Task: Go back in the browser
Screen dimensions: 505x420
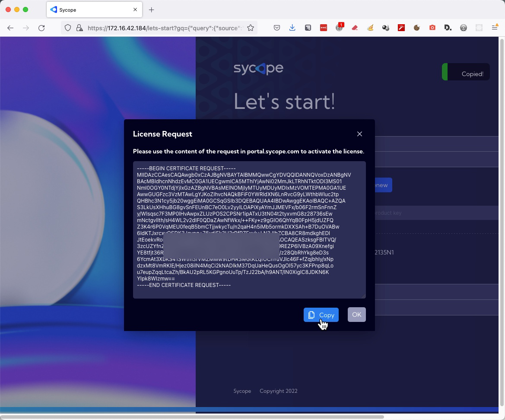Action: point(10,28)
